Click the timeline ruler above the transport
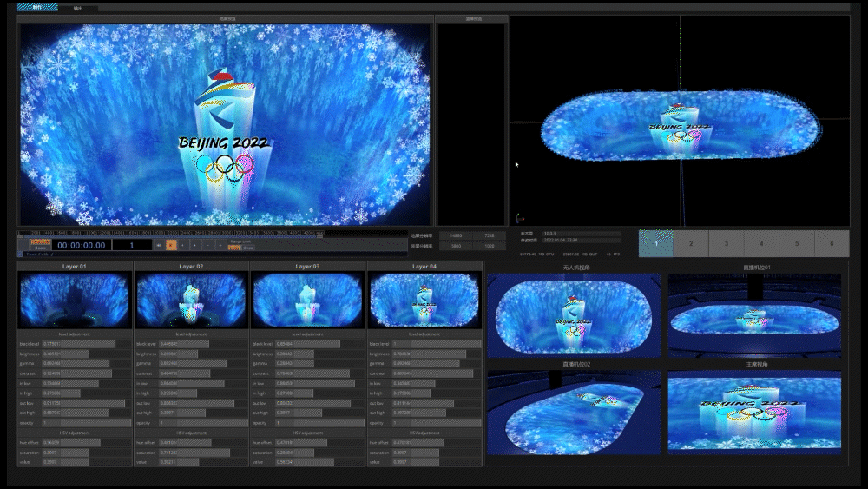Screen dimensions: 868x489 (170, 233)
